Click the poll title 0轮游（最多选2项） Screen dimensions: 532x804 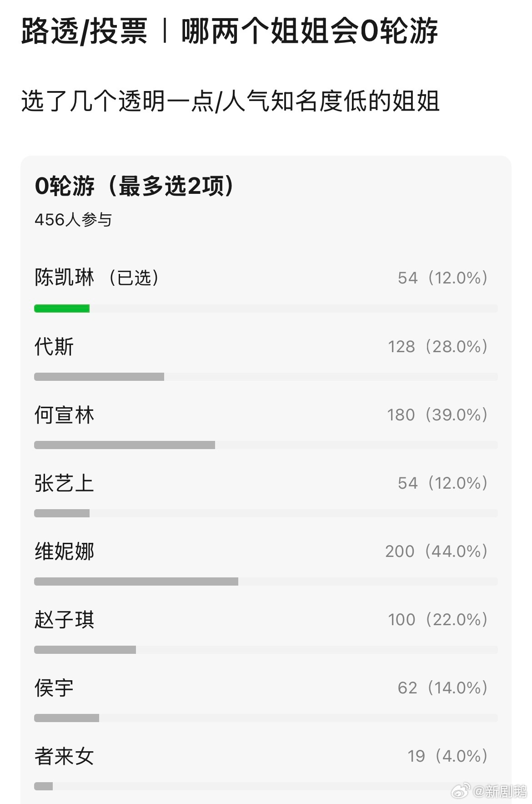pyautogui.click(x=135, y=186)
